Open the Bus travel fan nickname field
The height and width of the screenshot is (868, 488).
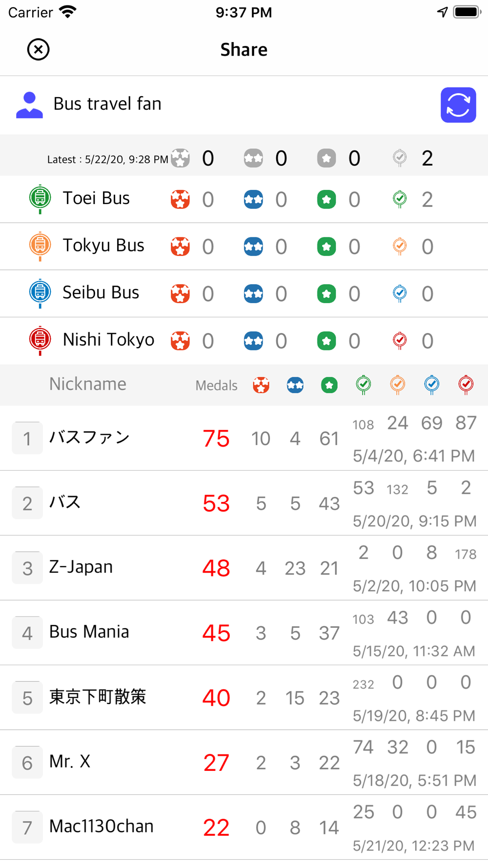click(107, 103)
